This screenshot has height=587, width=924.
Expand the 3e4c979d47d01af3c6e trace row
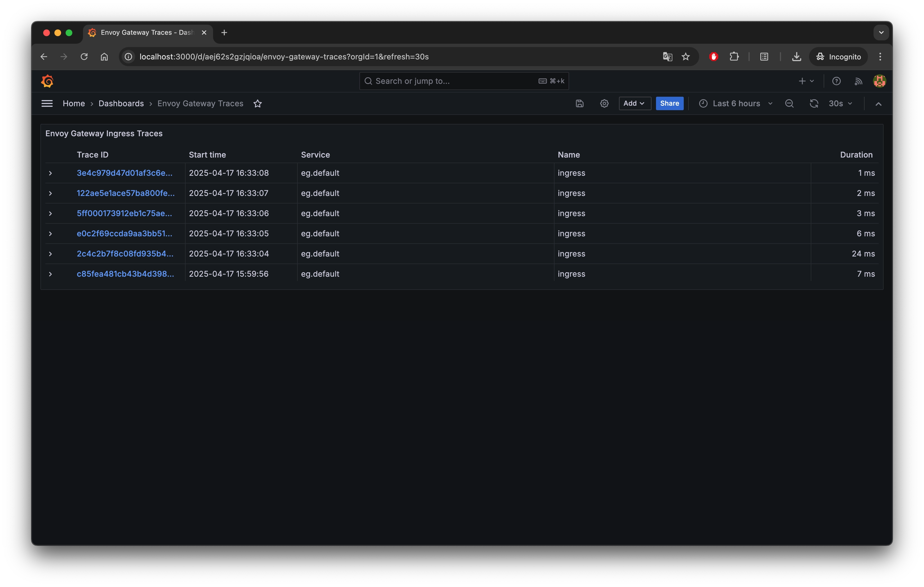click(50, 174)
